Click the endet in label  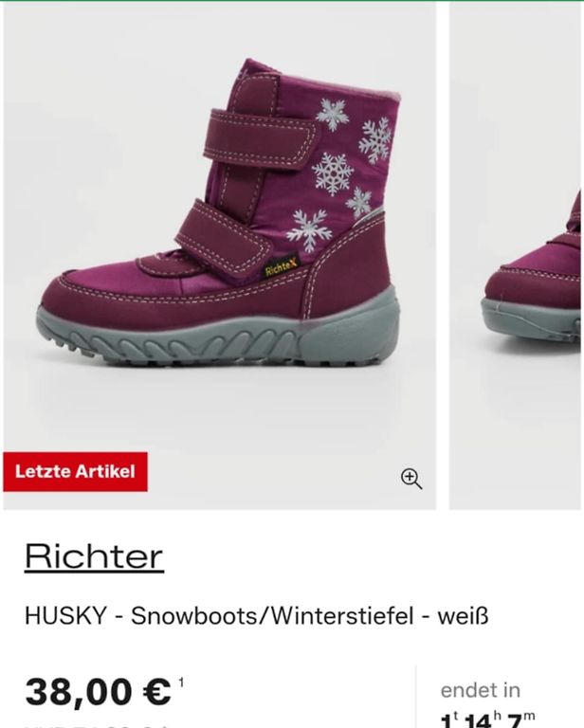pos(480,690)
